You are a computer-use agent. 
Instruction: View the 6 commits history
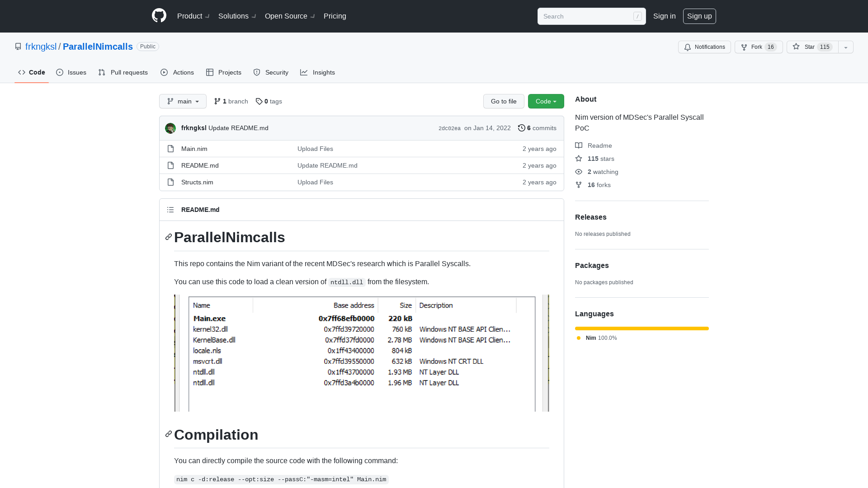(537, 128)
